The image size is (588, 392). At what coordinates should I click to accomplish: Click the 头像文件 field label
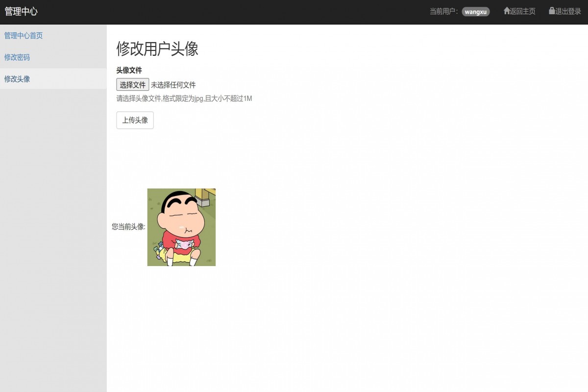coord(129,71)
